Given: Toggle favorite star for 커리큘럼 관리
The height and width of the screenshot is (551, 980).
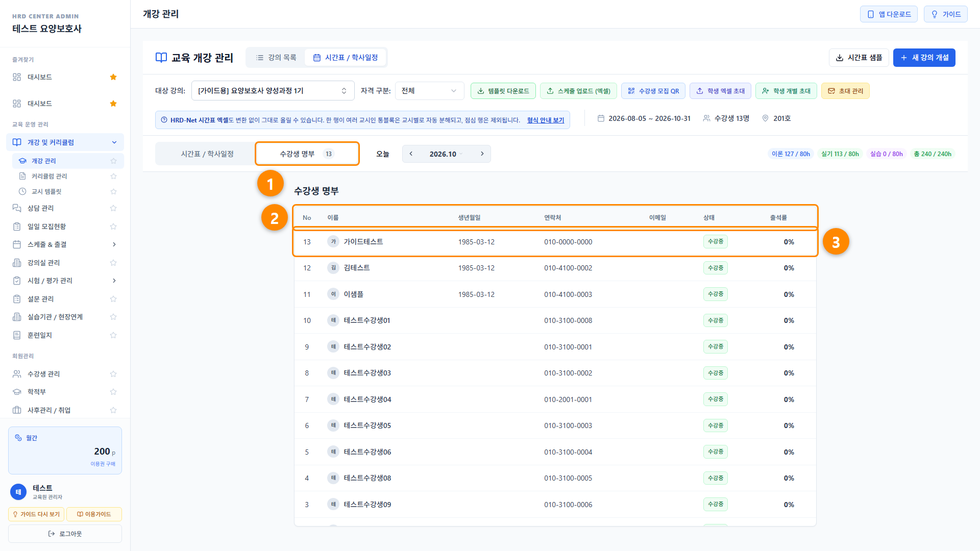Looking at the screenshot, I should (x=113, y=176).
